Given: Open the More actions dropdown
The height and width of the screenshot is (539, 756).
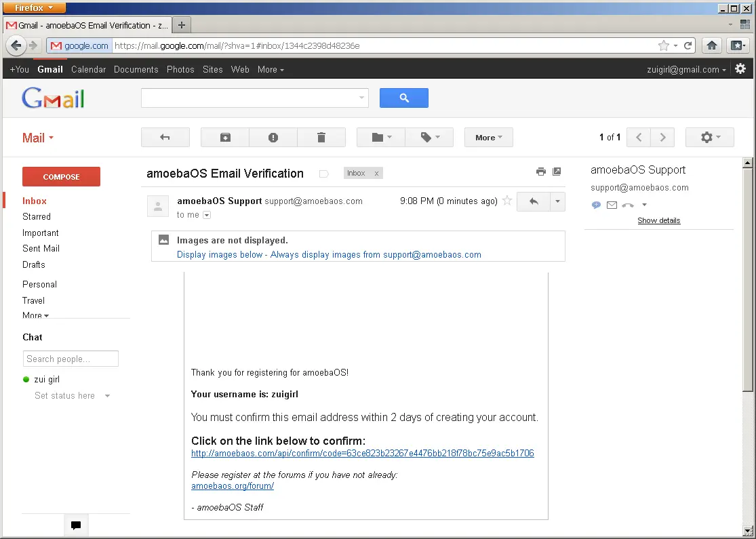Looking at the screenshot, I should pyautogui.click(x=488, y=138).
